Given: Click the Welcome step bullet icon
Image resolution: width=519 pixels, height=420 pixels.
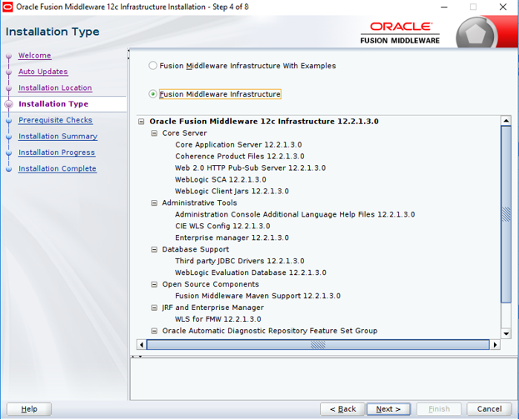Looking at the screenshot, I should pyautogui.click(x=9, y=56).
